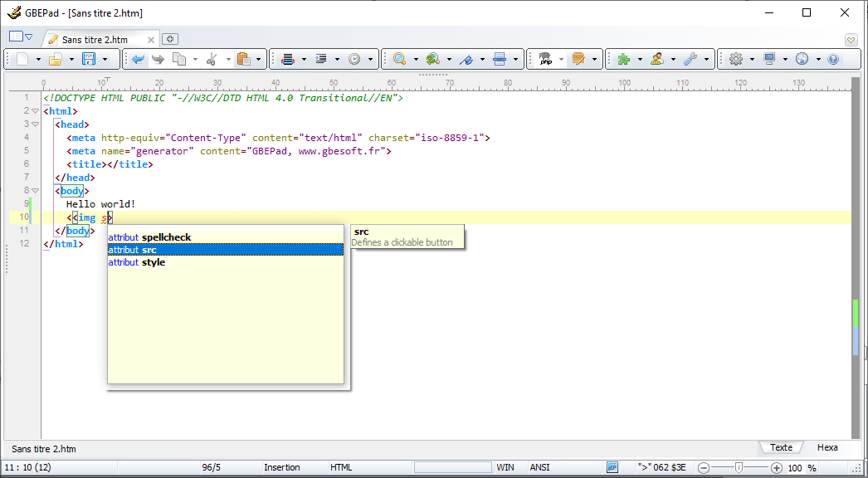
Task: Click the empty input field in status bar
Action: tap(453, 467)
